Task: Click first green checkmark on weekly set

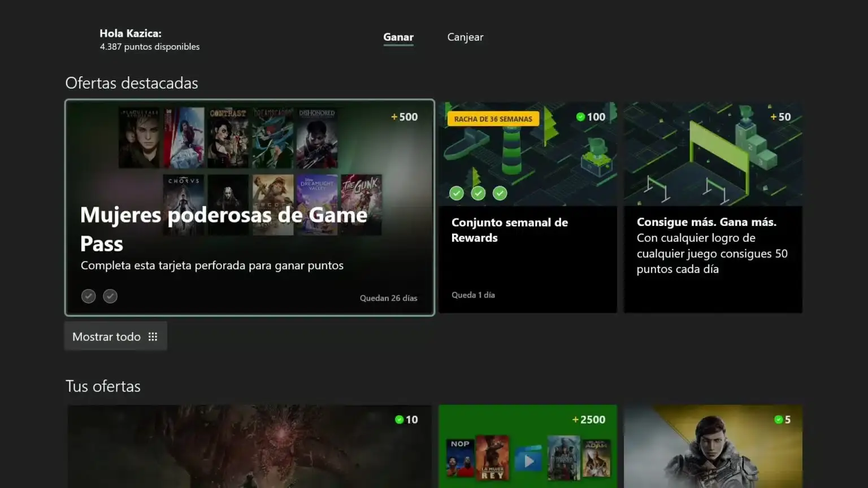Action: 457,193
